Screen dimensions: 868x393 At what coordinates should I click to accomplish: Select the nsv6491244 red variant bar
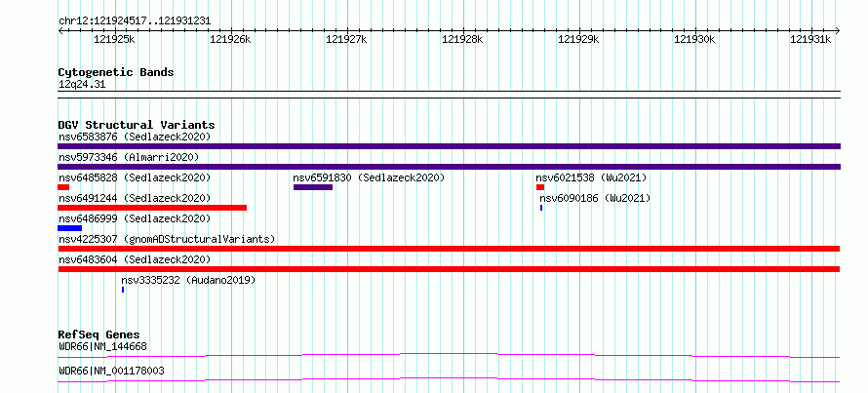click(x=152, y=208)
